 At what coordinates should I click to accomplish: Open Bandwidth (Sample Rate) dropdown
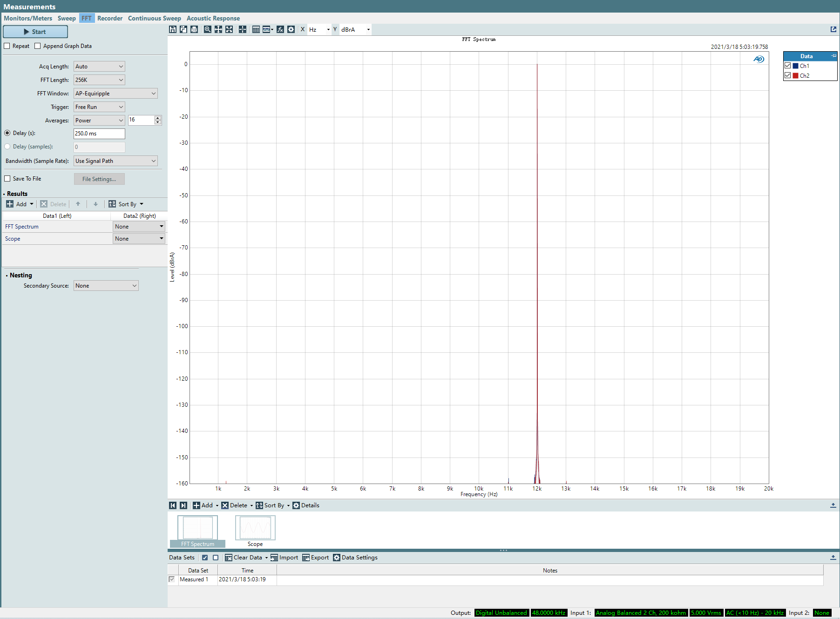click(115, 161)
